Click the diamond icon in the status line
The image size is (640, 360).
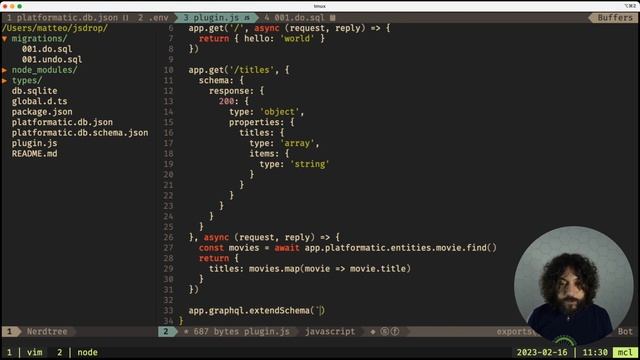(x=373, y=332)
